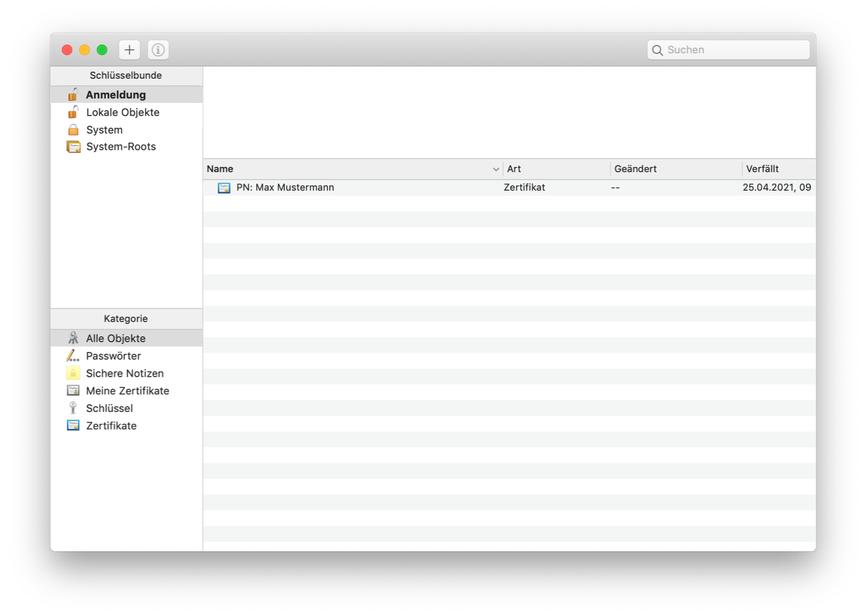Image resolution: width=863 pixels, height=616 pixels.
Task: Click the Anmeldung unlocked padlock icon
Action: [73, 95]
